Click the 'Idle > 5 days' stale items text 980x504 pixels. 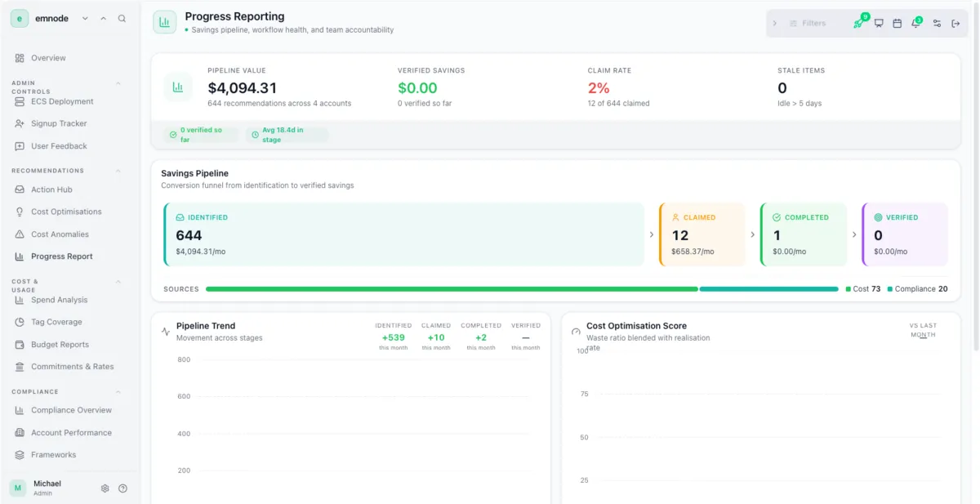point(800,104)
